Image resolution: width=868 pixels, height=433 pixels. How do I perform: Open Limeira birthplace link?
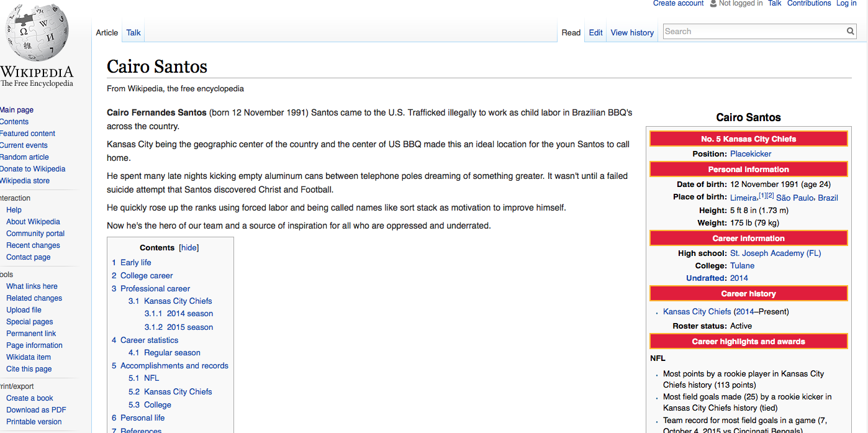(743, 198)
